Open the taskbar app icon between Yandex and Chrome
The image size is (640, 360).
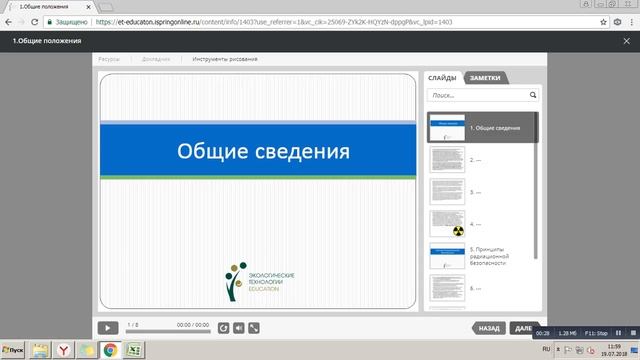tap(87, 350)
